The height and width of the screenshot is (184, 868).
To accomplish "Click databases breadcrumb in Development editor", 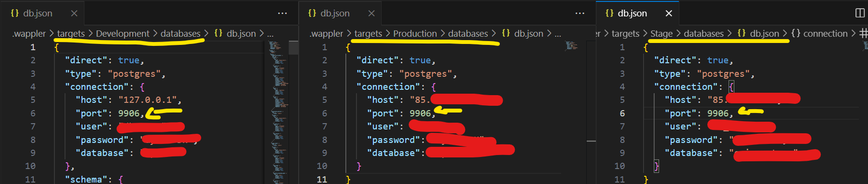I will (180, 33).
